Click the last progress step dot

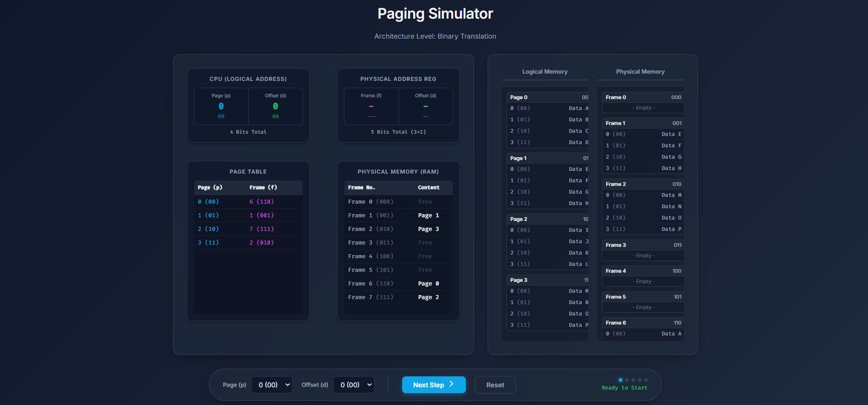point(646,380)
